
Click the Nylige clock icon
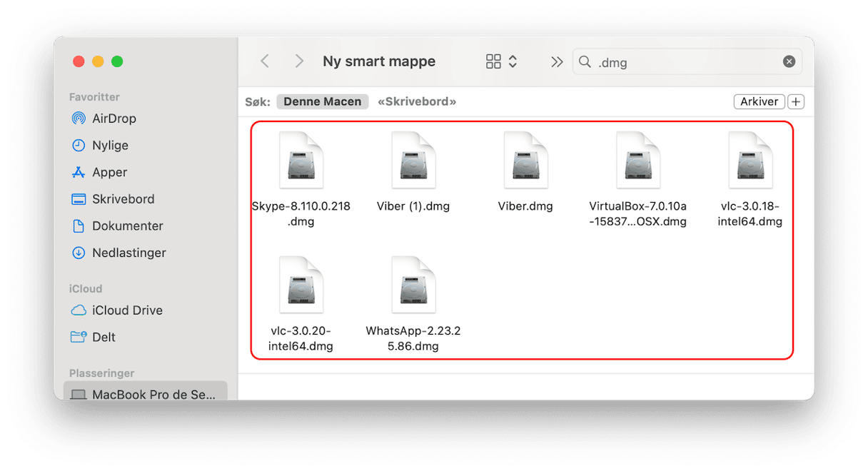[x=79, y=146]
